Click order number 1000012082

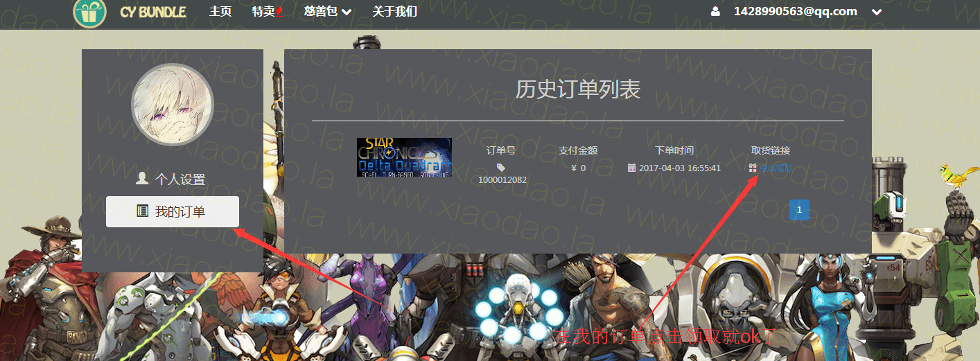502,180
